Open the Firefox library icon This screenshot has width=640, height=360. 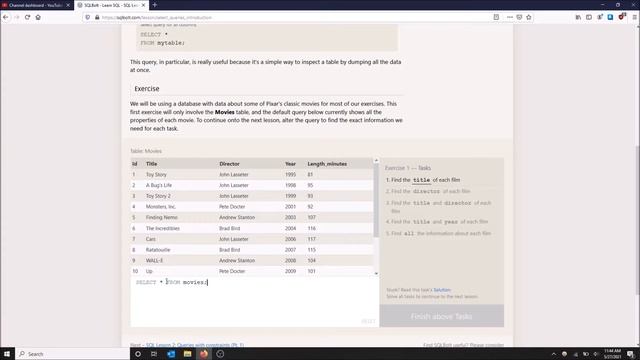point(578,17)
